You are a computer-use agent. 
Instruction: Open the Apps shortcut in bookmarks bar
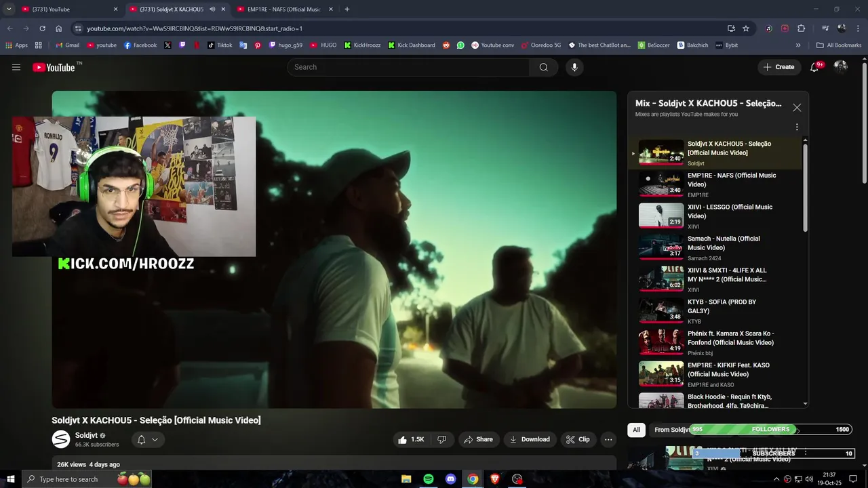[17, 45]
